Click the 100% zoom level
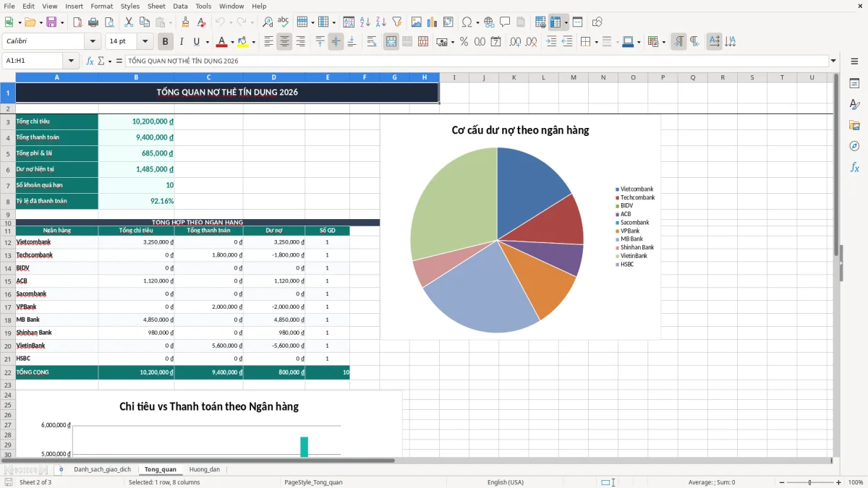The image size is (868, 488). (x=856, y=482)
